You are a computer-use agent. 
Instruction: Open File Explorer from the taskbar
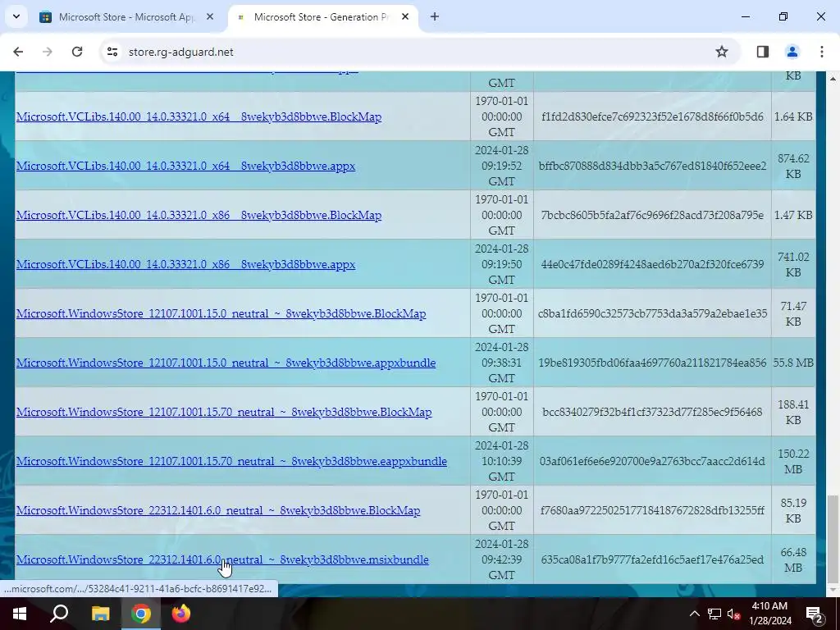click(100, 614)
